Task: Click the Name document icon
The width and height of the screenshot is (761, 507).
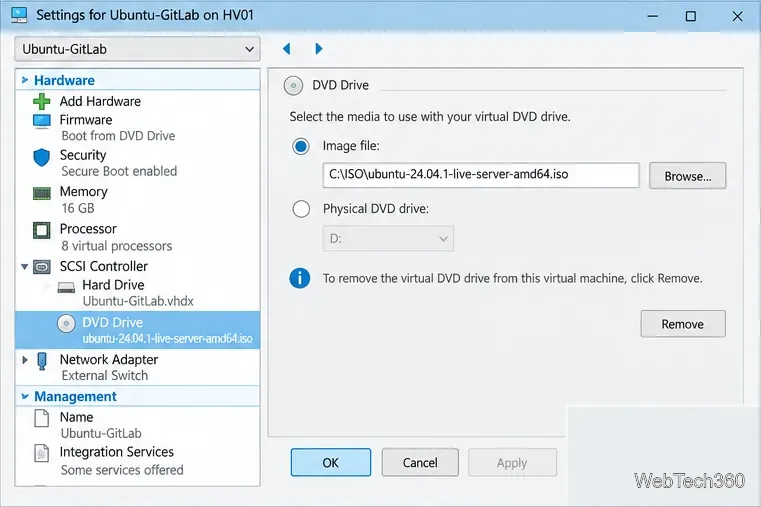Action: [x=42, y=418]
